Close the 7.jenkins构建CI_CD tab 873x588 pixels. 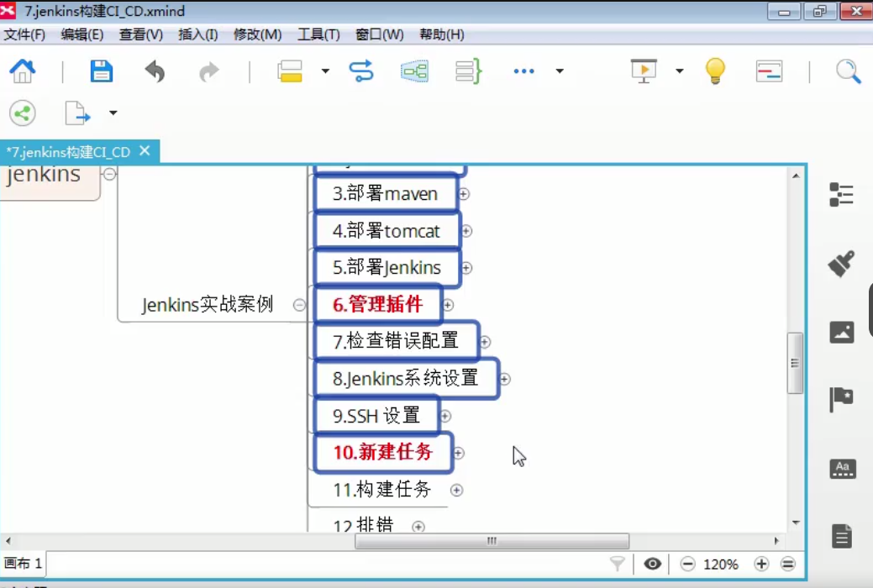[145, 151]
